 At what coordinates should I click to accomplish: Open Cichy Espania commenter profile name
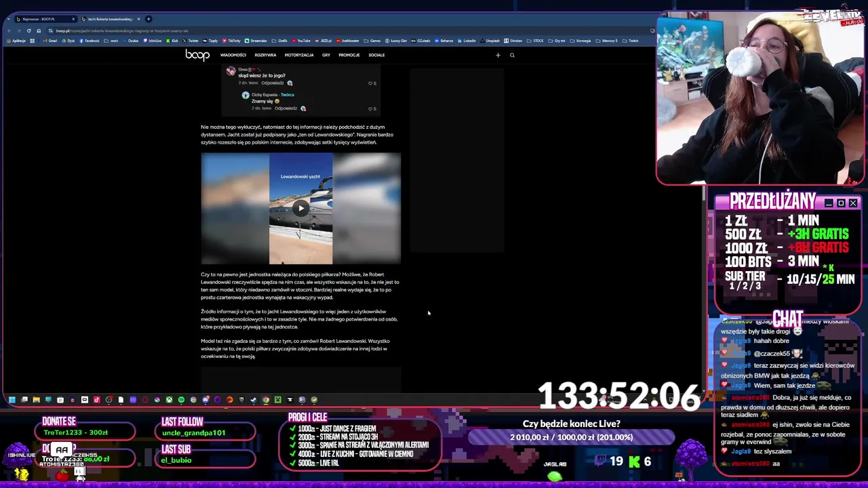click(x=264, y=95)
